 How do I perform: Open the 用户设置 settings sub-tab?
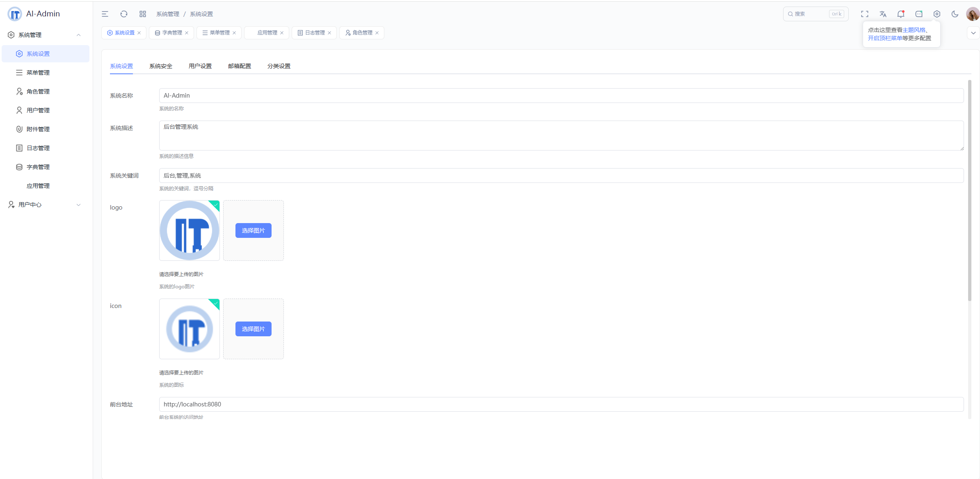click(x=200, y=66)
